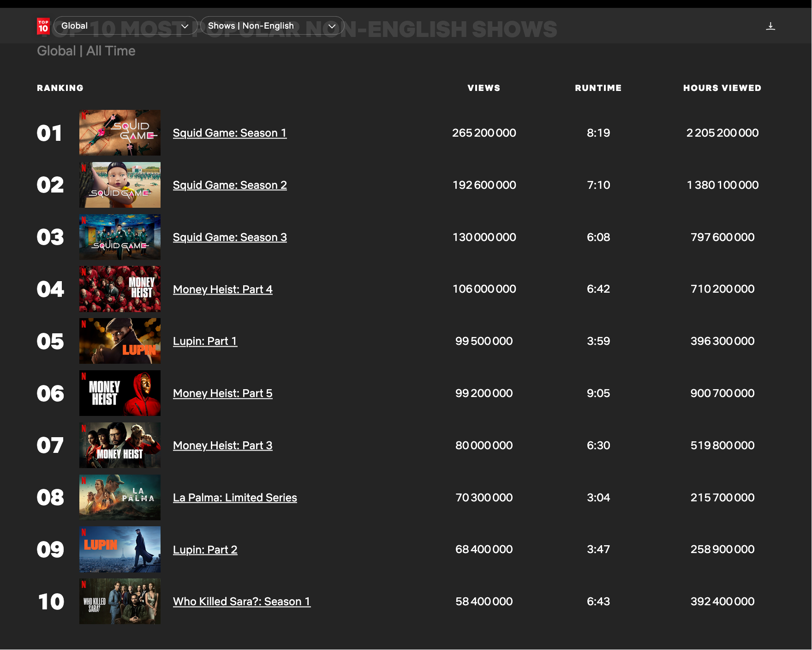Image resolution: width=812 pixels, height=650 pixels.
Task: Click the Money Heist Part 3 thumbnail
Action: (x=120, y=445)
